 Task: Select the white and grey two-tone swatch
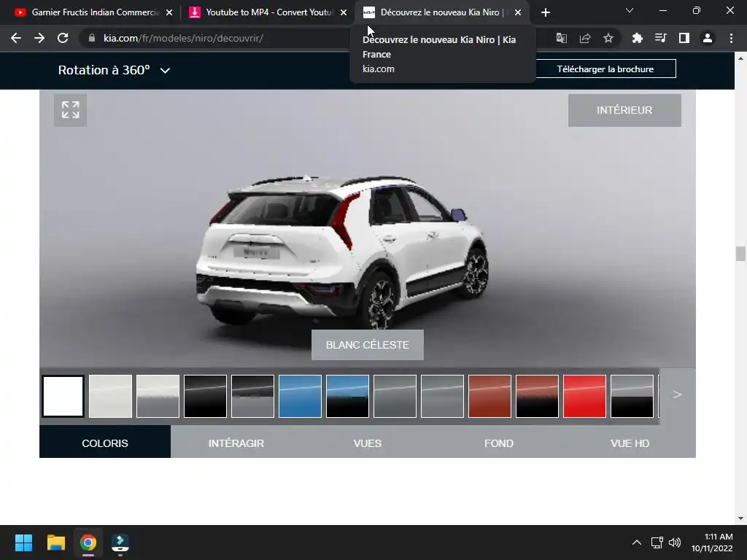click(x=158, y=396)
